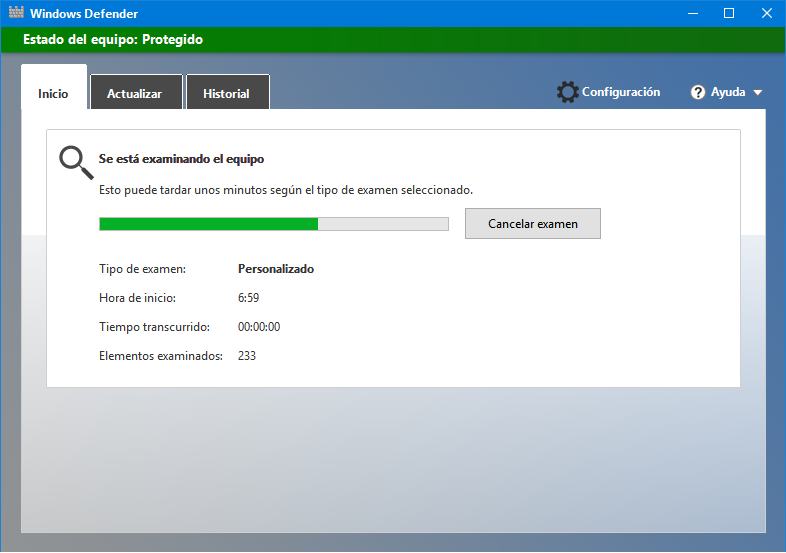Viewport: 786px width, 553px height.
Task: Click the 'Se está examinando el equipo' heading
Action: click(181, 159)
